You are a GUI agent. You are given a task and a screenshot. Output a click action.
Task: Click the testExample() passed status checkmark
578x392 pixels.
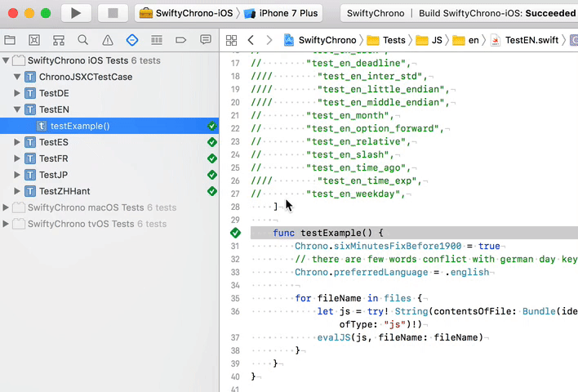coord(212,126)
